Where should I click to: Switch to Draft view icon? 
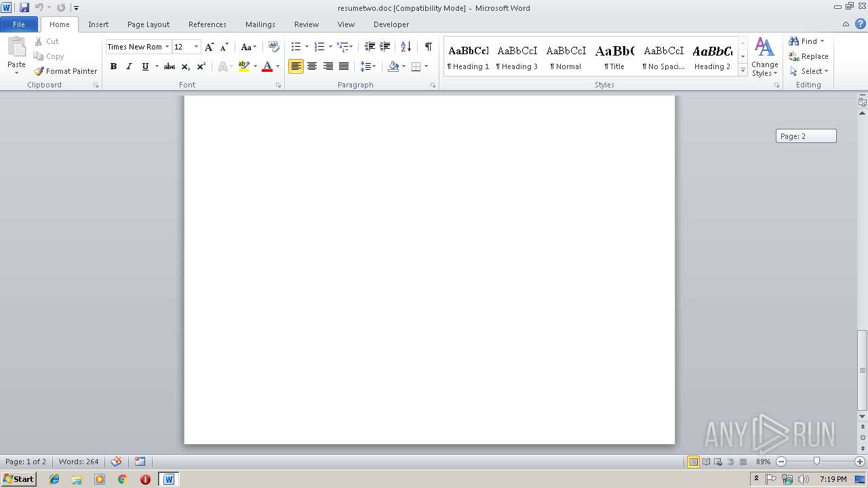tap(743, 462)
